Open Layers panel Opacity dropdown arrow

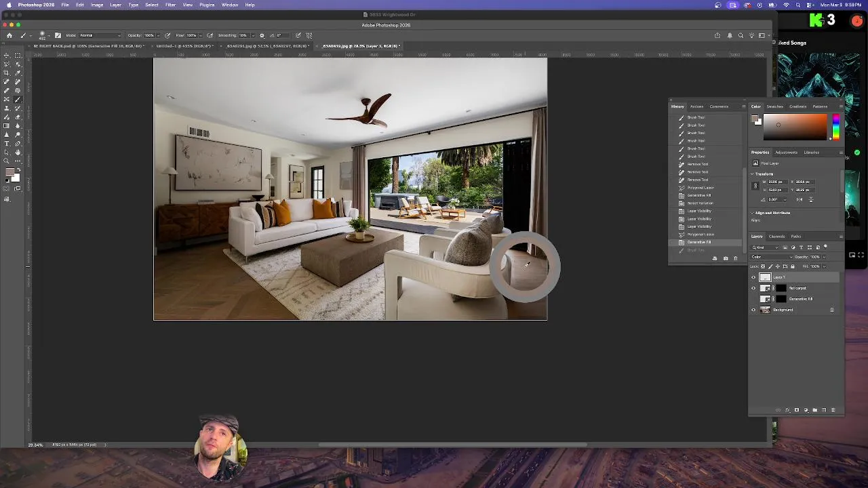[824, 257]
